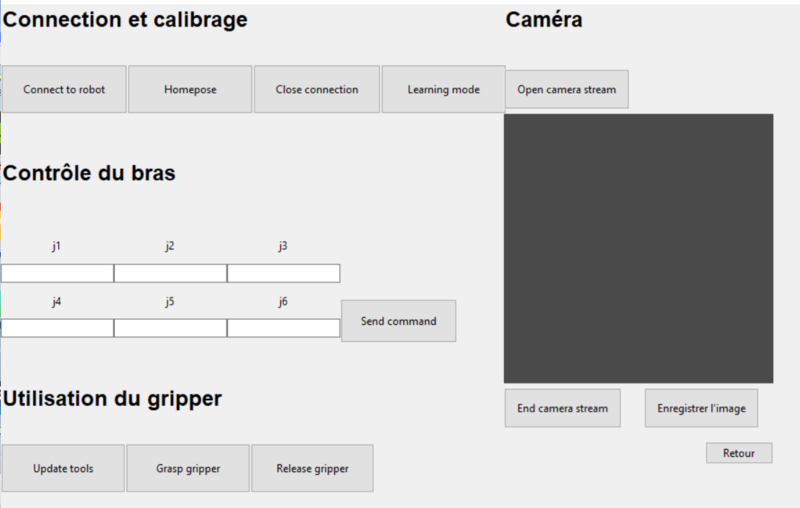
Task: Click Release gripper
Action: pos(311,468)
